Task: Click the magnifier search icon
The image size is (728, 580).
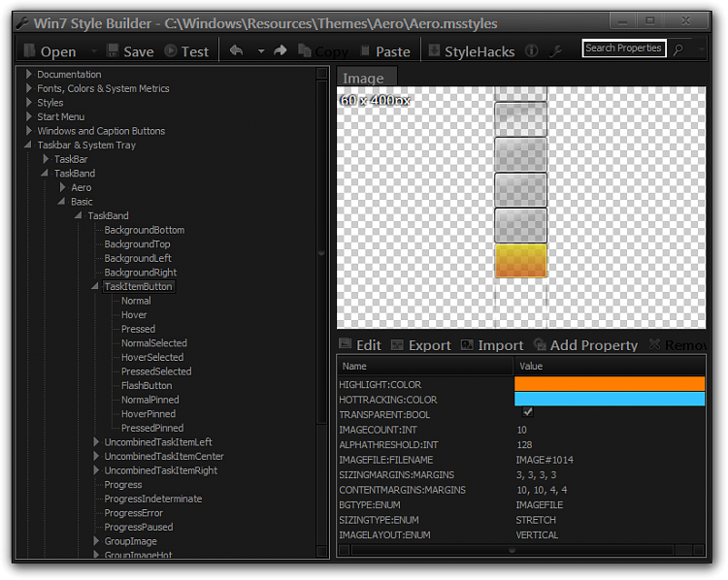Action: click(678, 49)
